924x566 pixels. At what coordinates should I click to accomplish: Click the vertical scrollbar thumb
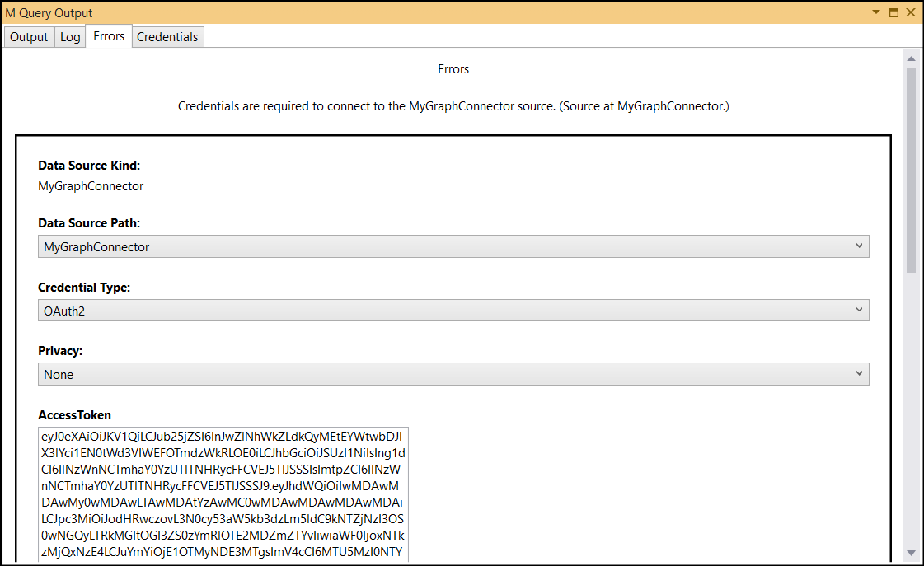(x=911, y=169)
